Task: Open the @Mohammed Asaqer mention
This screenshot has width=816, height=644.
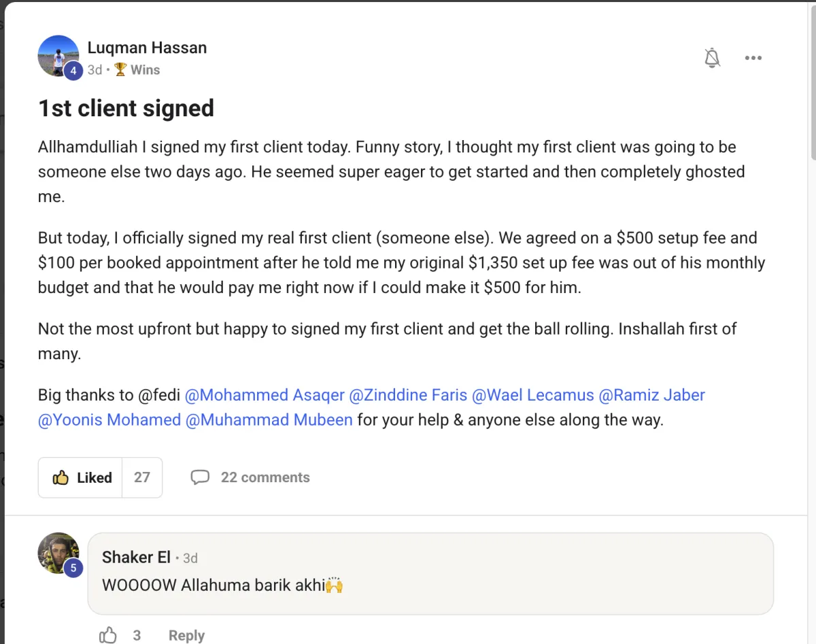Action: pyautogui.click(x=265, y=395)
